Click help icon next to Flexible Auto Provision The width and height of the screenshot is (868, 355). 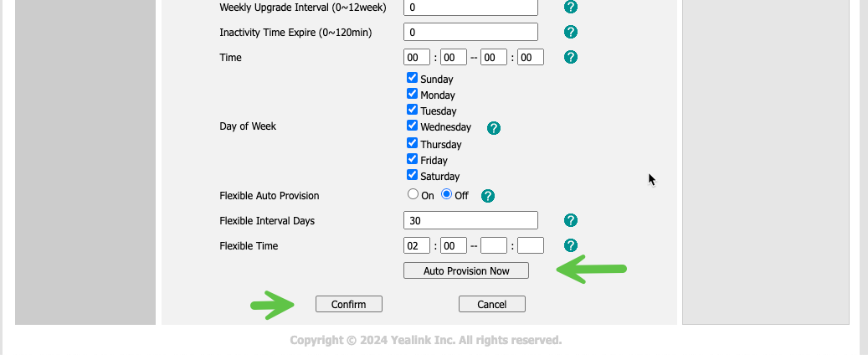488,195
